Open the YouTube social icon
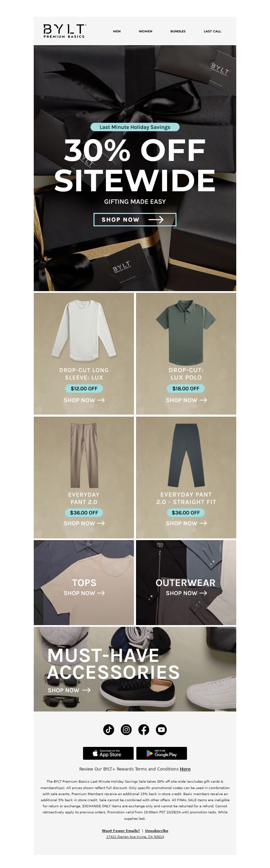 click(161, 730)
